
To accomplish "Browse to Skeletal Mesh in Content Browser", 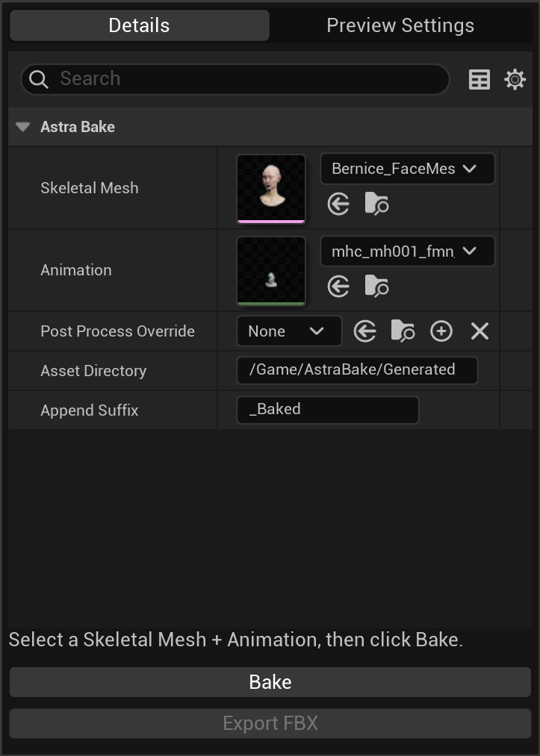I will 376,204.
